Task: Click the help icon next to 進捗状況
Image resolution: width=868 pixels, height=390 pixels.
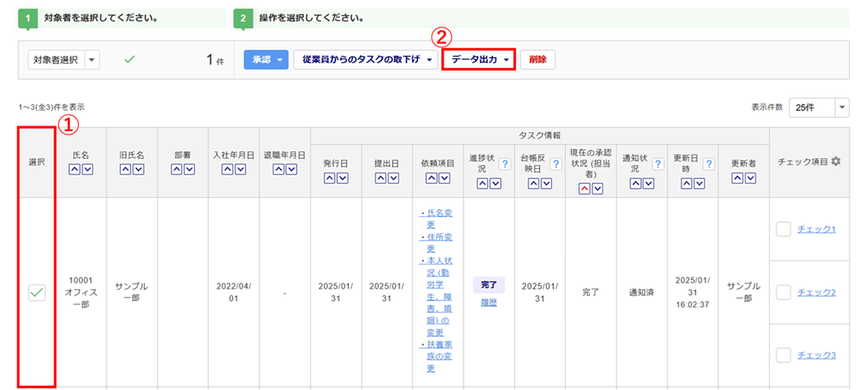Action: pos(503,164)
